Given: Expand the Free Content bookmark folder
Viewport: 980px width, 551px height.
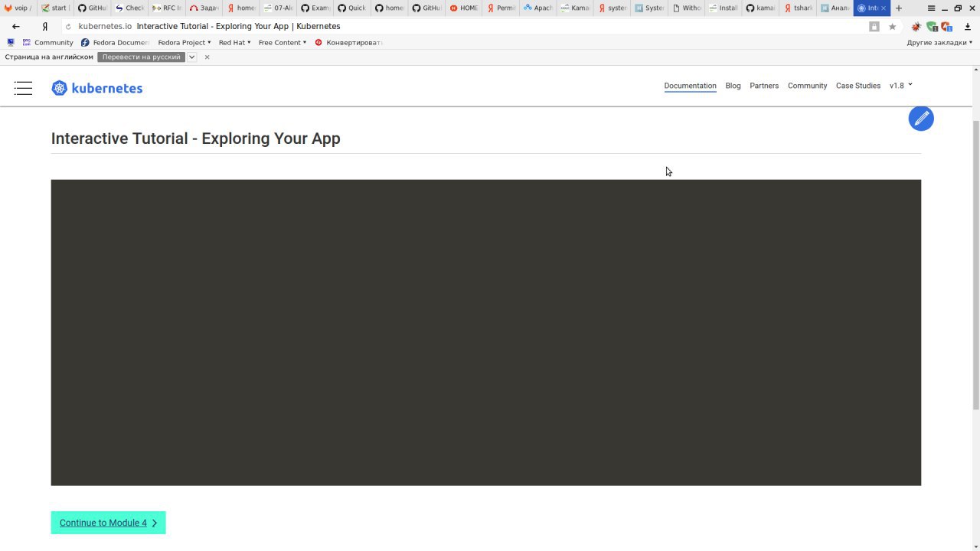Looking at the screenshot, I should 283,42.
